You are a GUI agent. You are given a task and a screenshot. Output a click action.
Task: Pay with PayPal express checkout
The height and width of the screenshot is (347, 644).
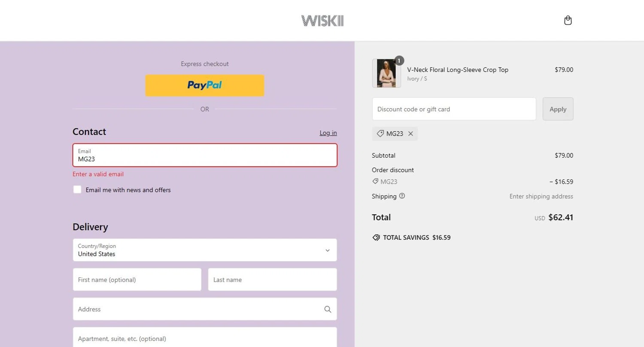coord(205,85)
